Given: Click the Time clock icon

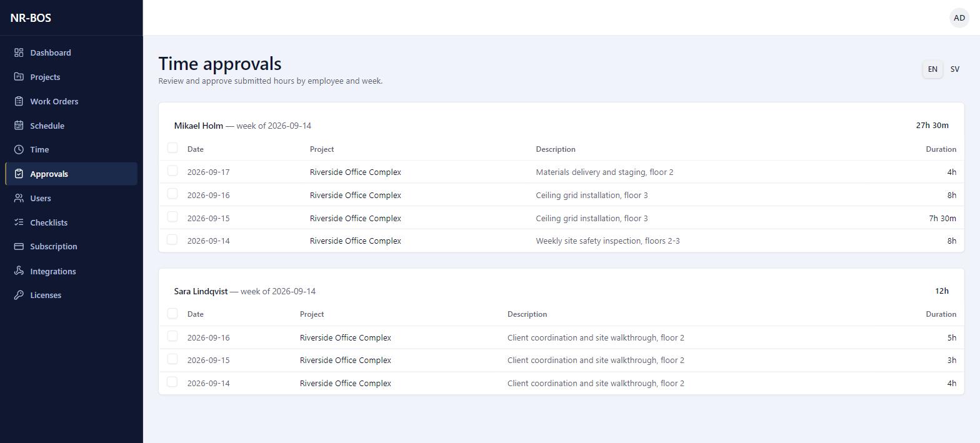Looking at the screenshot, I should [19, 149].
